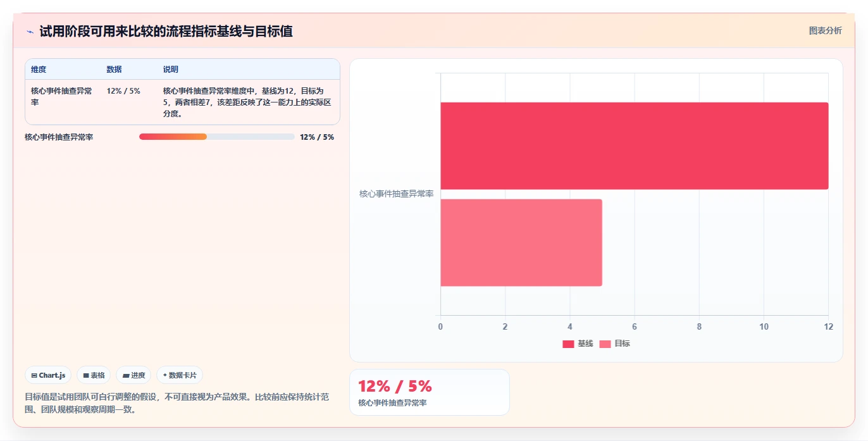Click the x-axis tick label 6
868x441 pixels.
click(x=635, y=326)
